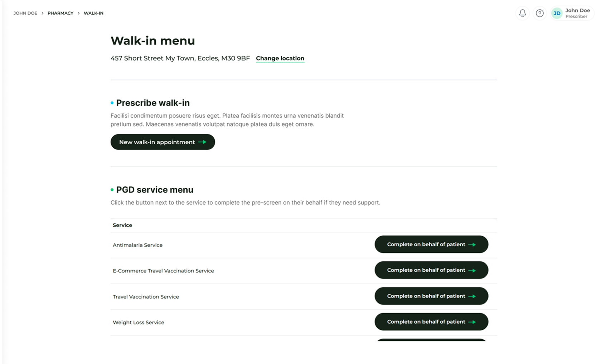The width and height of the screenshot is (606, 364).
Task: Open the John Doe Prescriber profile menu
Action: pyautogui.click(x=577, y=13)
